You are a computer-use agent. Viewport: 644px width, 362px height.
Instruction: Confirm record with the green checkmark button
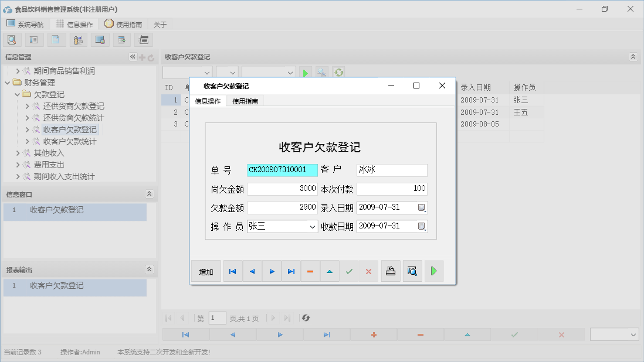point(350,271)
